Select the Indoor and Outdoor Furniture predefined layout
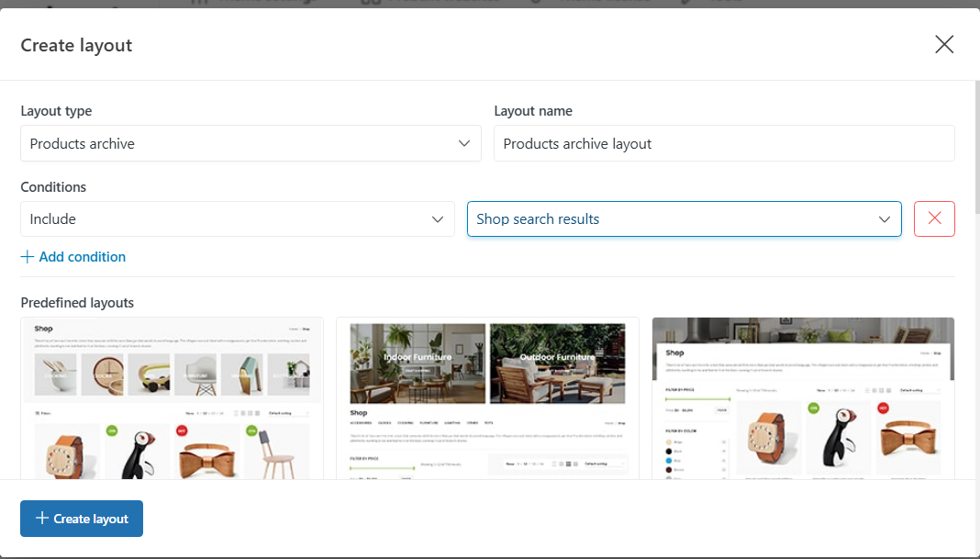This screenshot has height=559, width=980. pos(487,398)
